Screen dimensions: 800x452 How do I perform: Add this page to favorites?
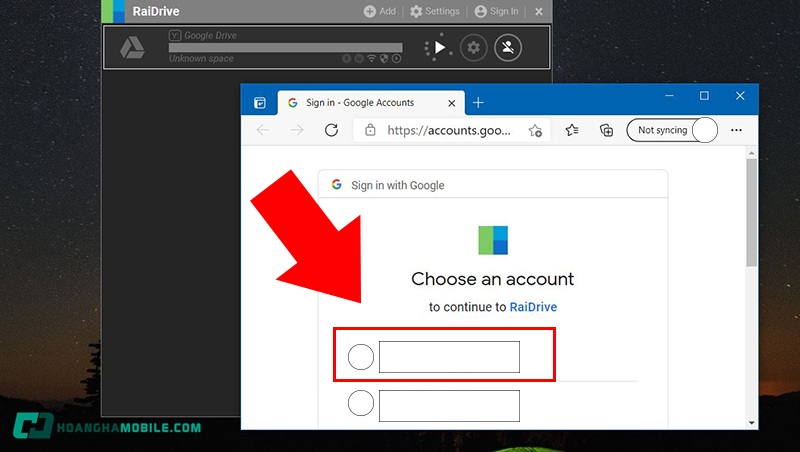click(536, 130)
